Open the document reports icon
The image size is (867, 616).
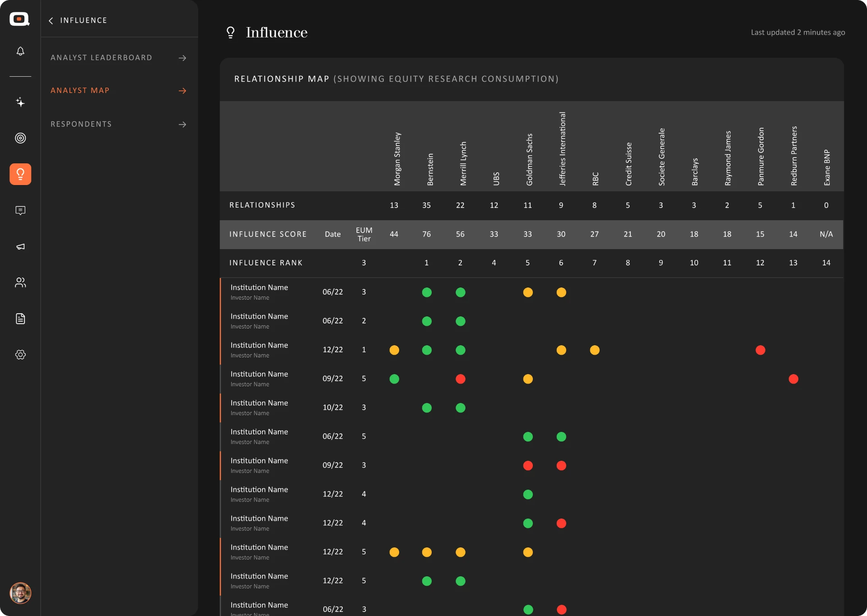pyautogui.click(x=20, y=319)
